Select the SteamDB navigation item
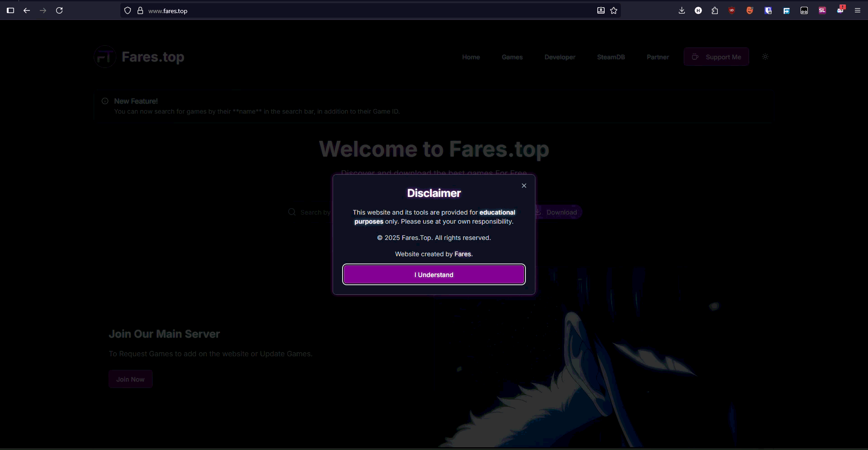 click(611, 57)
